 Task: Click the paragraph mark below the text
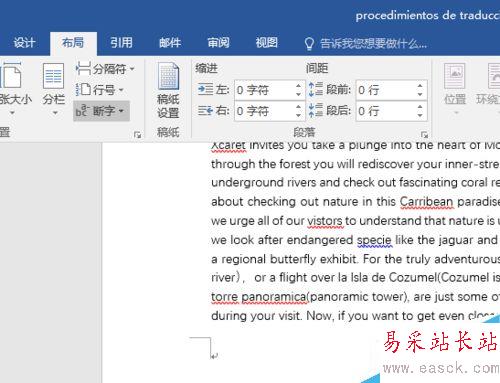(x=214, y=355)
